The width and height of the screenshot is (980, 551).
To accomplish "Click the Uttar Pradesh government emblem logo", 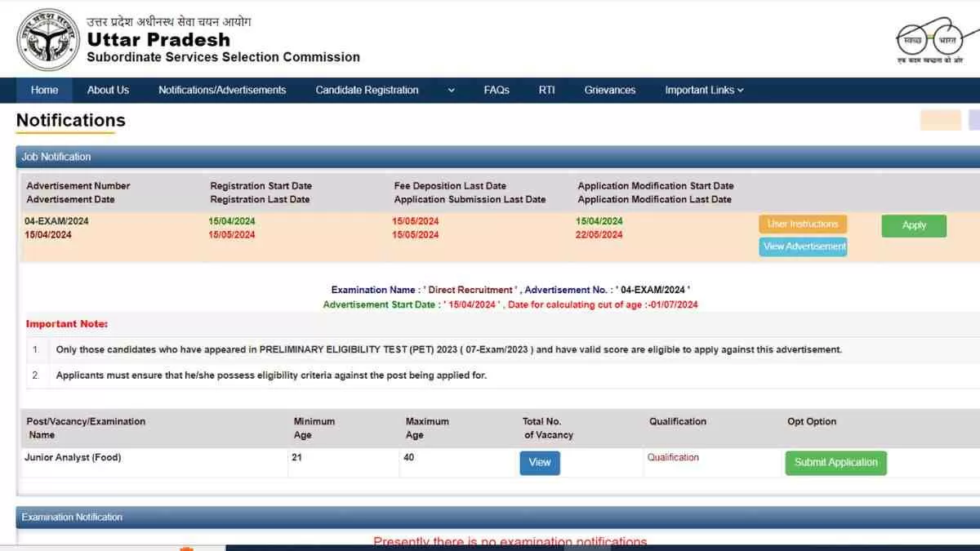I will pos(47,40).
